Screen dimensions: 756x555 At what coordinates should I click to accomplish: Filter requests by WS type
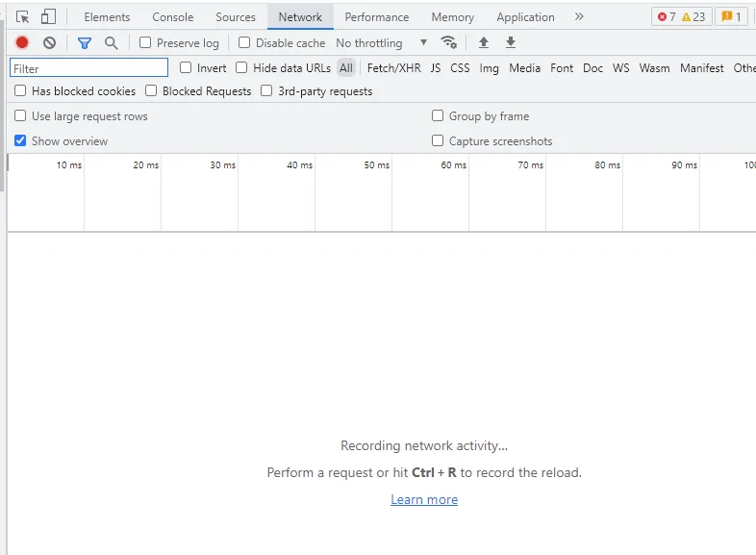pos(621,68)
